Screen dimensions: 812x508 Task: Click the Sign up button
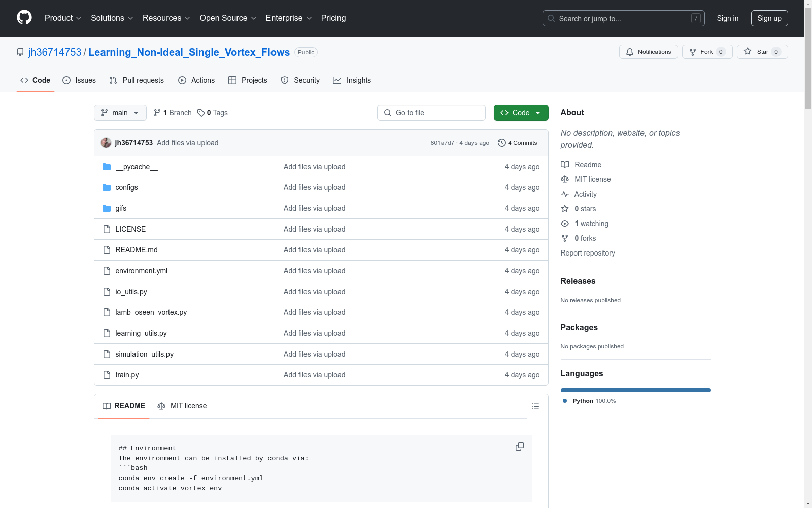[769, 18]
